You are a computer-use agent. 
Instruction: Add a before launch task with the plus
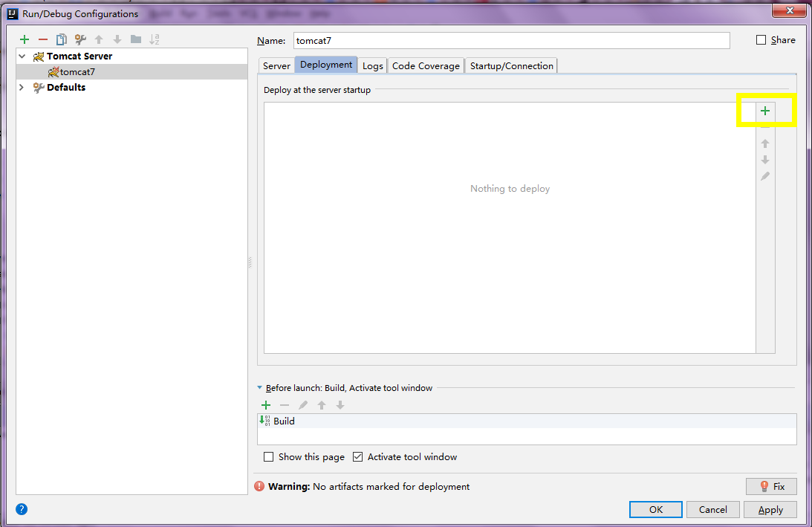(266, 405)
